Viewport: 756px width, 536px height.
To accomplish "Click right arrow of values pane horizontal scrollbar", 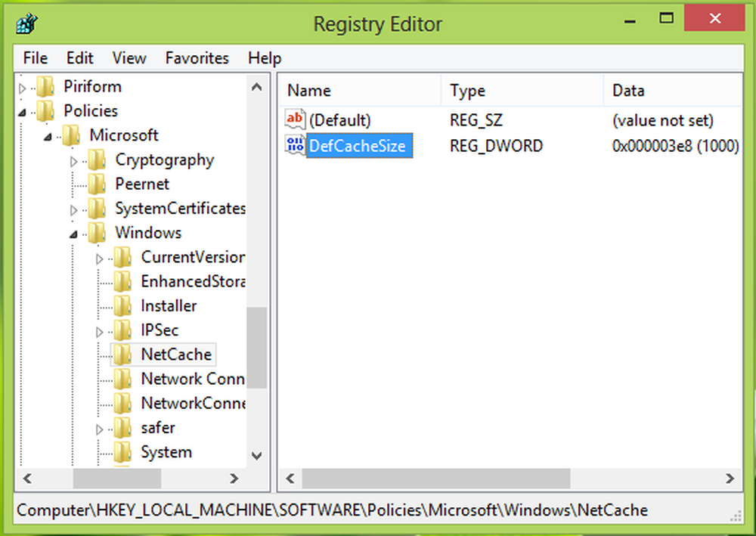I will pyautogui.click(x=730, y=479).
